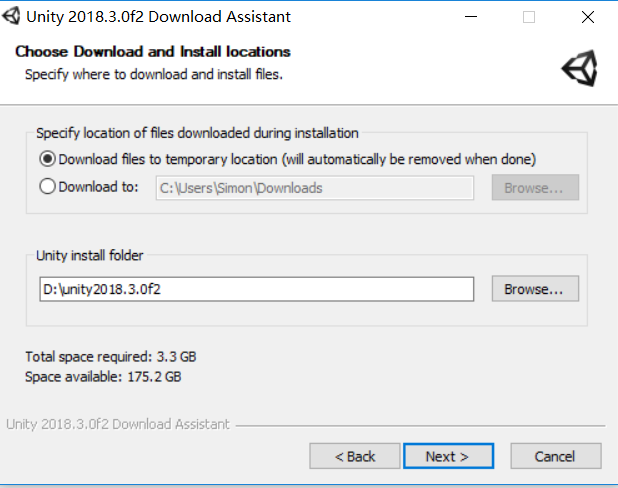Screen dimensions: 618x488
Task: Click the Specify location of files group label
Action: click(x=197, y=133)
